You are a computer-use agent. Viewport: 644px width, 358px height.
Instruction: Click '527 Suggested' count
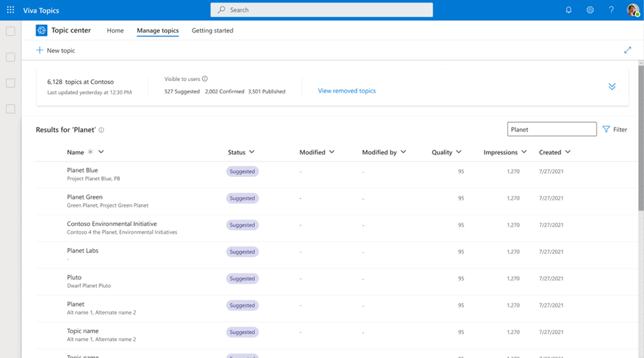(x=182, y=91)
